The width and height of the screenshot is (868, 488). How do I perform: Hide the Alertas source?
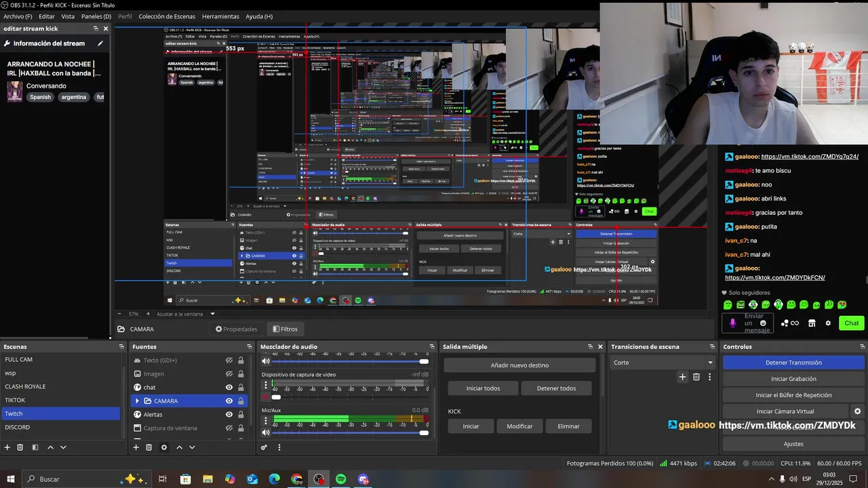coord(229,415)
